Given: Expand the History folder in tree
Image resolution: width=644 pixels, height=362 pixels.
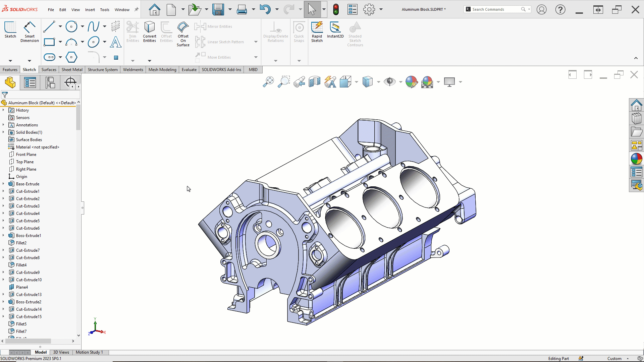Looking at the screenshot, I should click(x=3, y=110).
